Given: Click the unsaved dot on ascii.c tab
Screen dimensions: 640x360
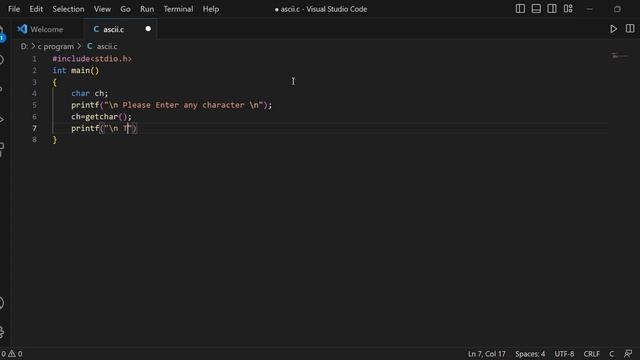Looking at the screenshot, I should pos(148,29).
